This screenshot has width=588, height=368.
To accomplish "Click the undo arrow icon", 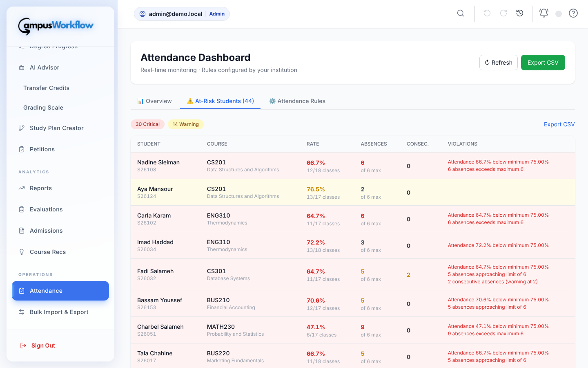I will click(x=487, y=13).
